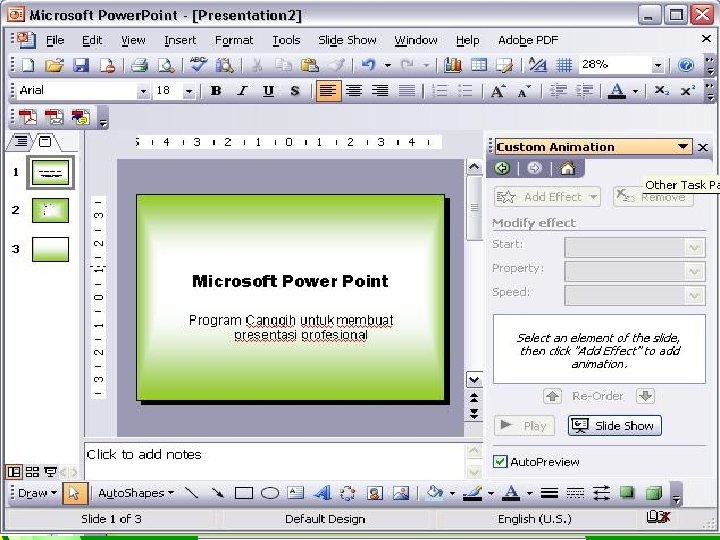The height and width of the screenshot is (540, 720).
Task: Select the Rectangle drawing tool
Action: tap(244, 493)
